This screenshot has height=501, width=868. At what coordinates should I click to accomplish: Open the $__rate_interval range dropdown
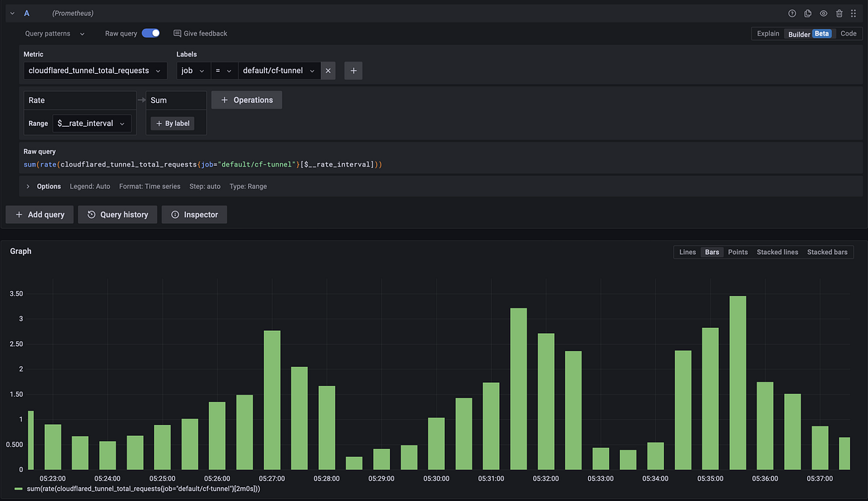91,123
